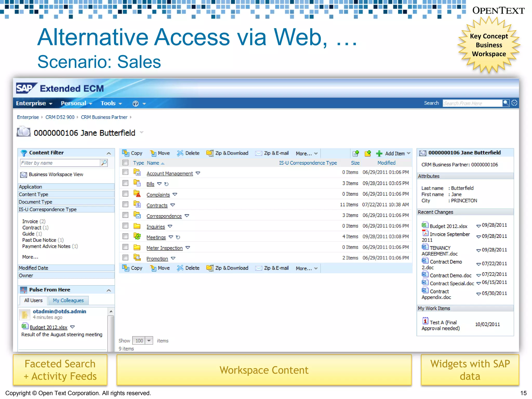This screenshot has width=532, height=399.
Task: Filter by Invoice (2) correspondence type
Action: 34,221
